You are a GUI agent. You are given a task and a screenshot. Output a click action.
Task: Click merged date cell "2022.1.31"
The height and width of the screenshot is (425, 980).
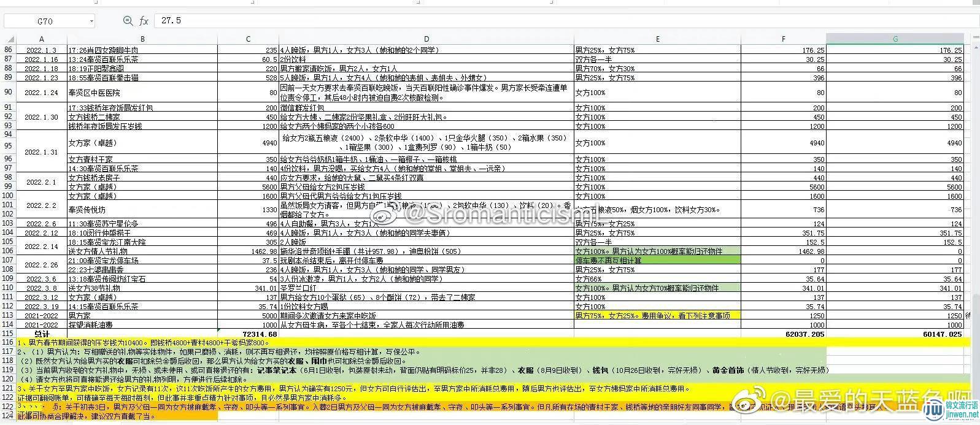42,151
